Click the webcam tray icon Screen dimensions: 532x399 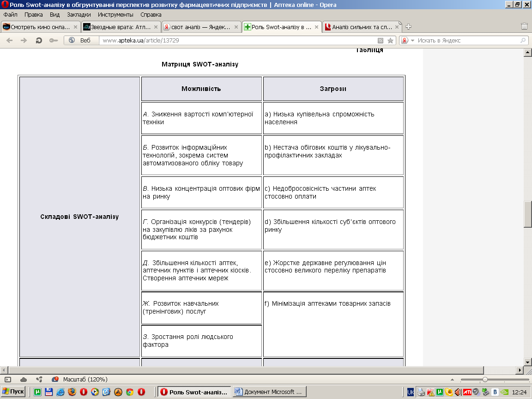point(477,392)
